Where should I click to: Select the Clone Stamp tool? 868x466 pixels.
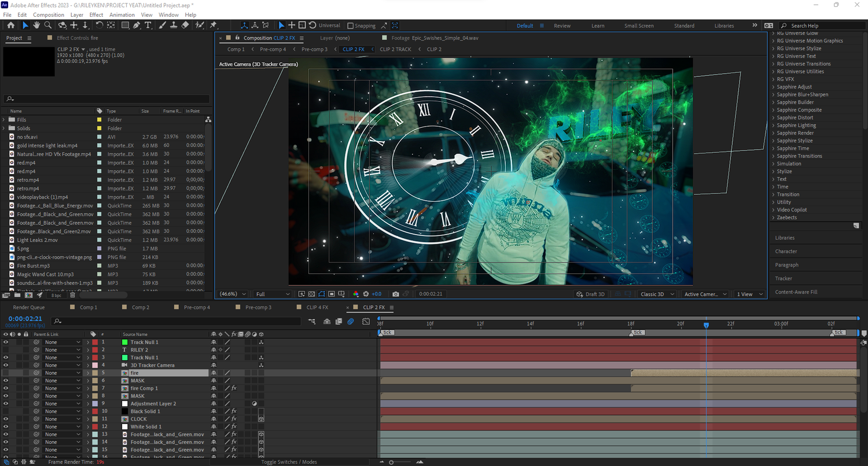coord(174,25)
